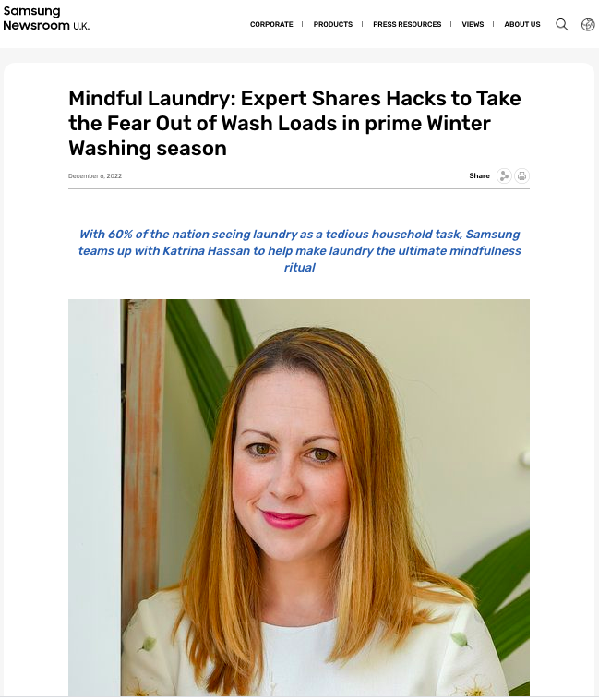This screenshot has width=599, height=700.
Task: Click the print icon
Action: (x=521, y=175)
